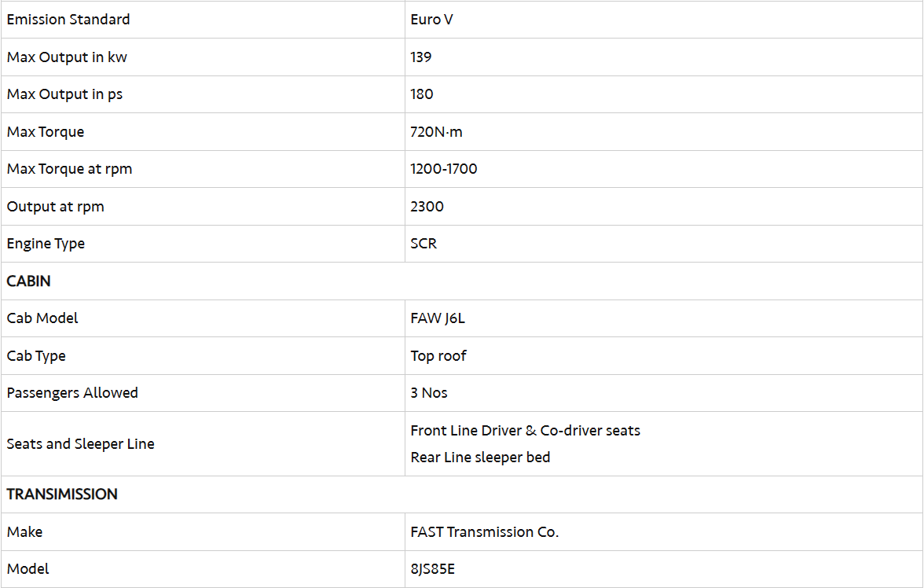Select the FAST Transmission Co. value
The width and height of the screenshot is (924, 588).
coord(484,532)
